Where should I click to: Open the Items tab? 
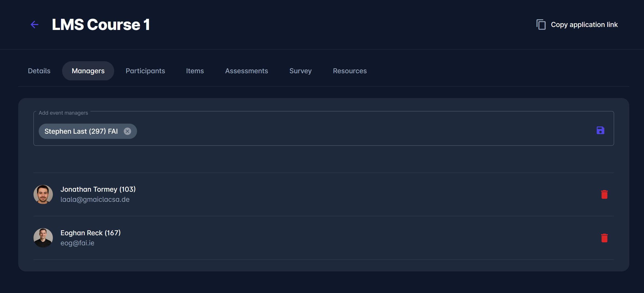point(195,71)
